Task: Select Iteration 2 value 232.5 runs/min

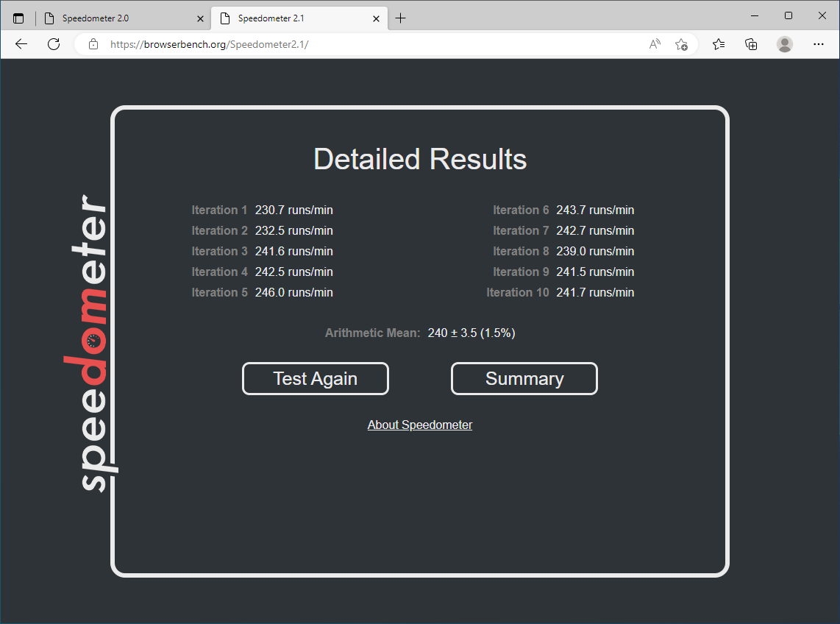Action: click(293, 230)
